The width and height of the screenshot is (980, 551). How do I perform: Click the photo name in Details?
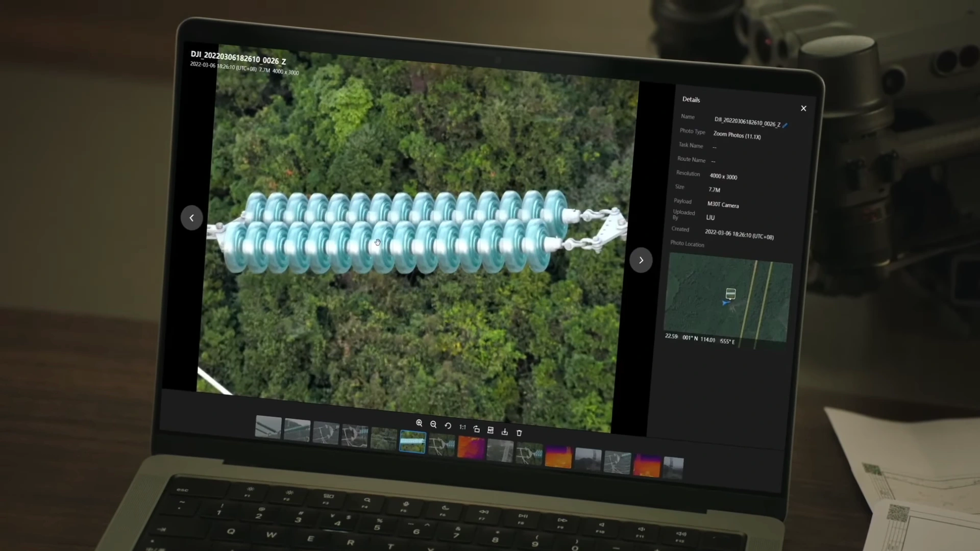(x=747, y=122)
